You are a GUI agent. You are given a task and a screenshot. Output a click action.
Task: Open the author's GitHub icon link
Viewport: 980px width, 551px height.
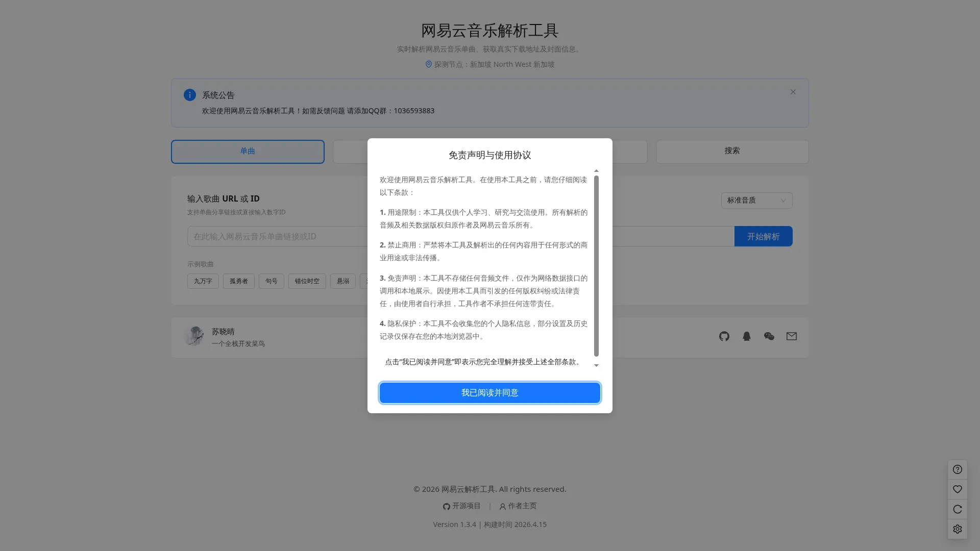[x=724, y=336]
